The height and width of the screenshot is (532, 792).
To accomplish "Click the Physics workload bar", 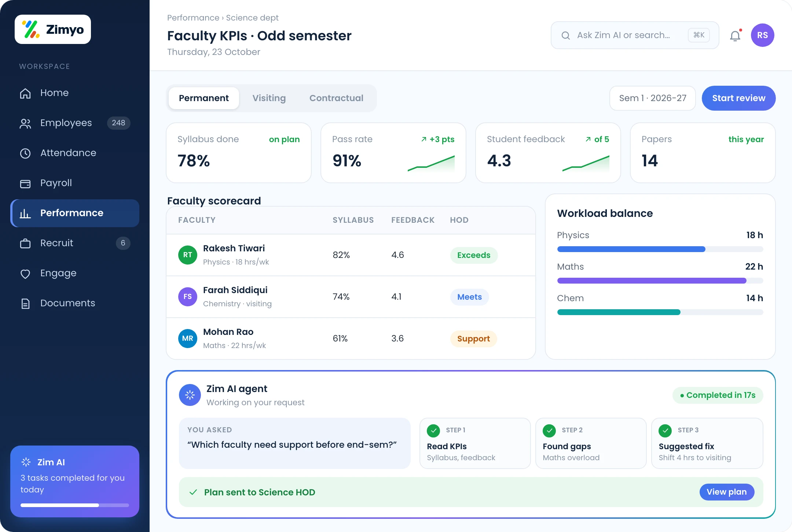I will click(x=660, y=249).
